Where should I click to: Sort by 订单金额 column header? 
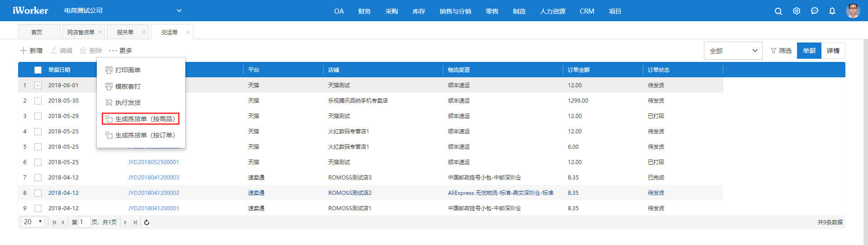(x=579, y=70)
